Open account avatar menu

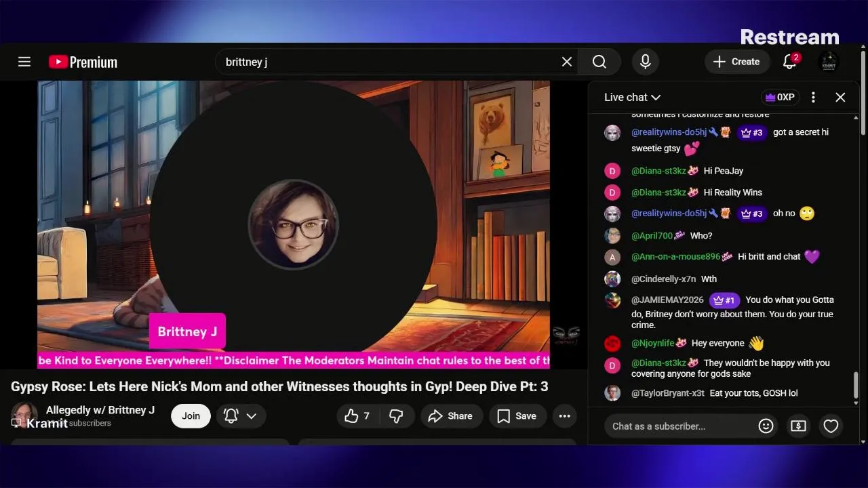pos(829,62)
